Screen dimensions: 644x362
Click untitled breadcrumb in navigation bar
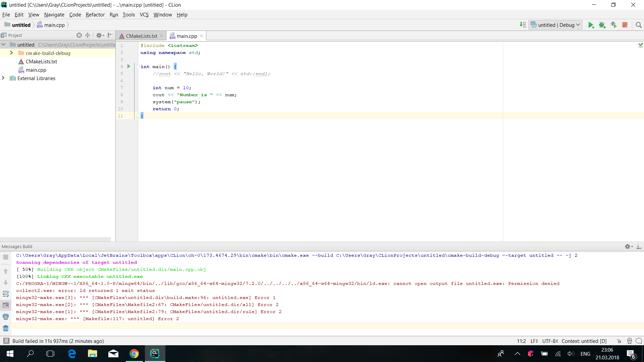(17, 25)
